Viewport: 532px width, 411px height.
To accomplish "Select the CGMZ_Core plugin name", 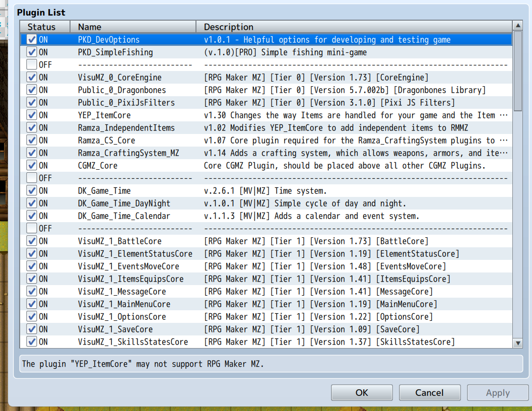I will click(98, 166).
